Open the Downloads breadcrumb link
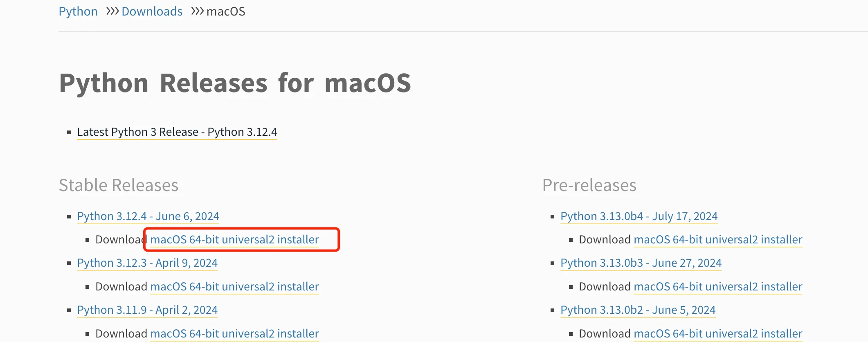The width and height of the screenshot is (868, 342). [x=152, y=11]
